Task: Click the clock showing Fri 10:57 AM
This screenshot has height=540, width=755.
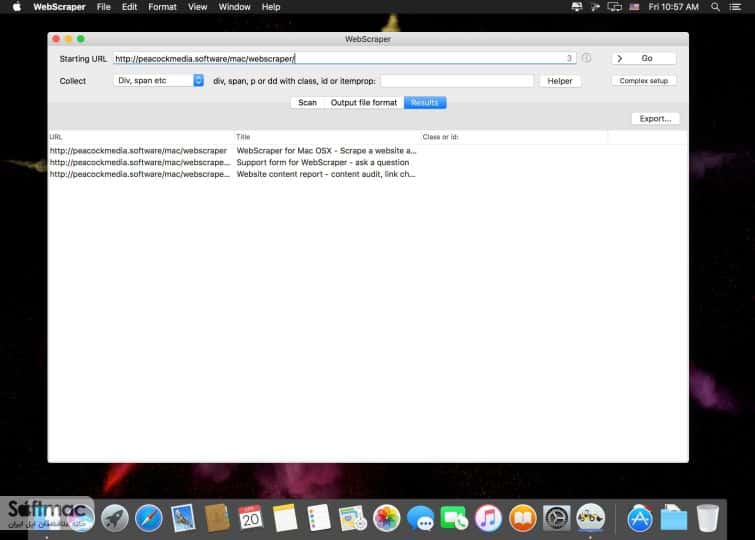Action: (673, 7)
